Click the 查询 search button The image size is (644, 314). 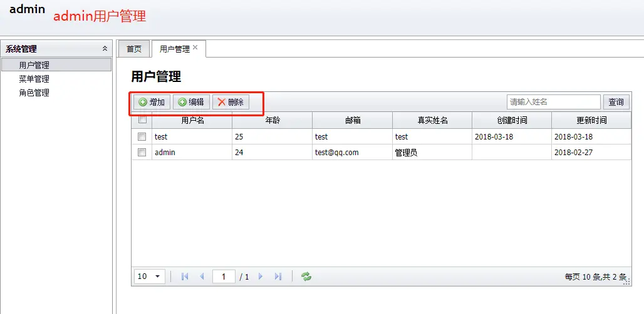click(616, 102)
